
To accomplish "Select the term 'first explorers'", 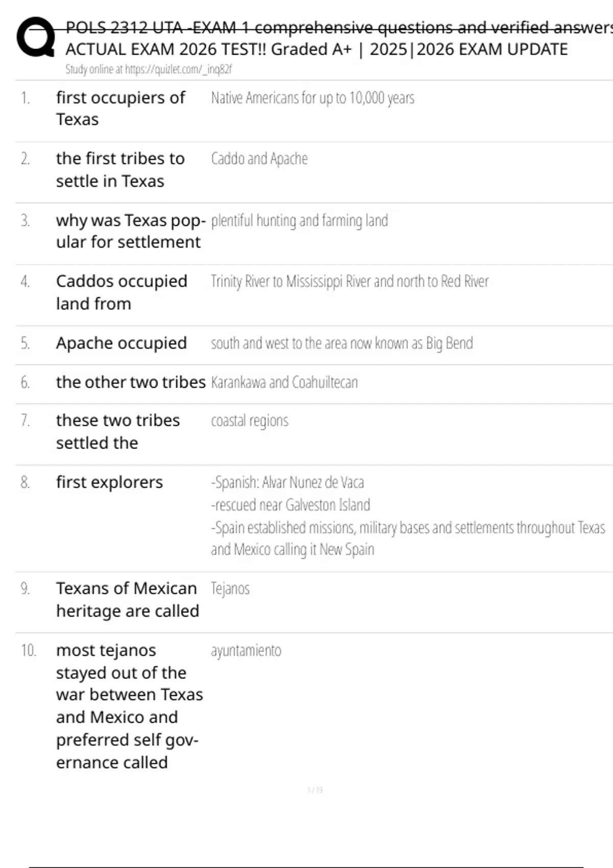I will click(109, 482).
